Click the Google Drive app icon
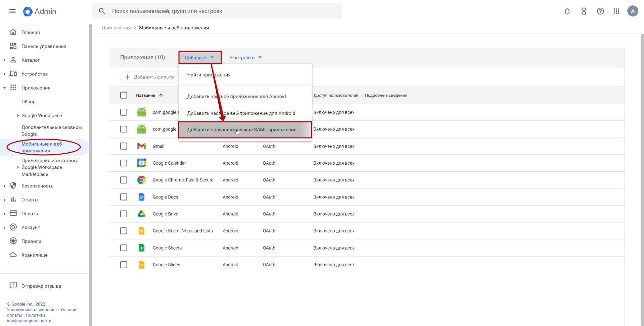The image size is (644, 326). coord(141,214)
